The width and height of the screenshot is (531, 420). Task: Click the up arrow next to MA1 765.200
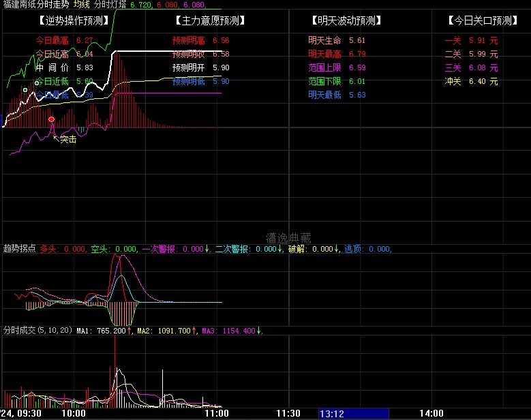point(129,331)
